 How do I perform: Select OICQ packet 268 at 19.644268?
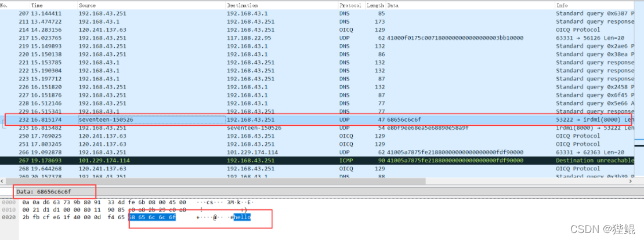[317, 169]
